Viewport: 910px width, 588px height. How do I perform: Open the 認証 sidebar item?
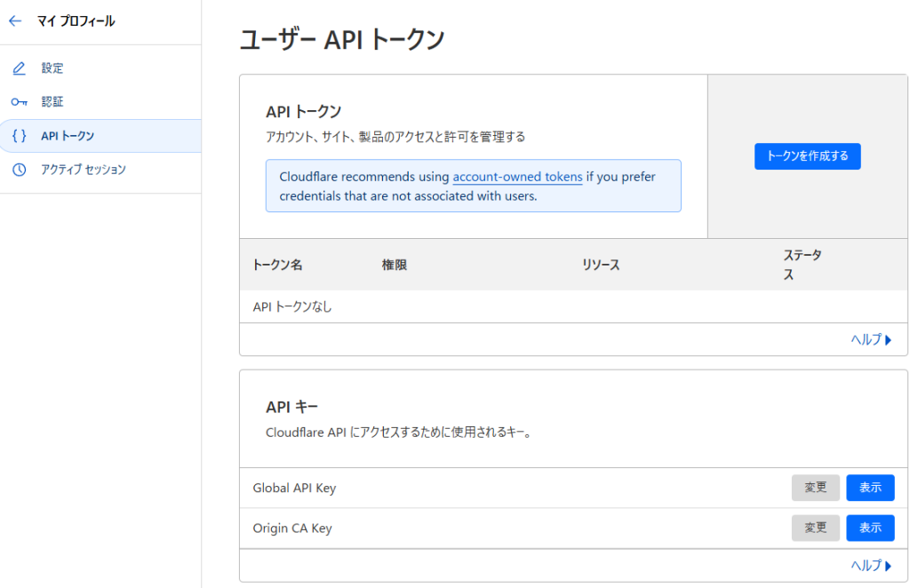click(100, 102)
